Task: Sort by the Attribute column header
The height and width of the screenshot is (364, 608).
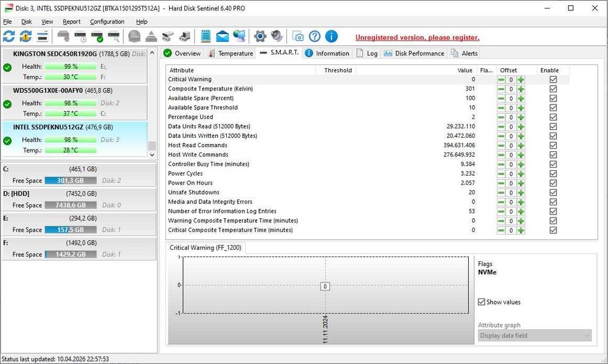Action: (240, 70)
